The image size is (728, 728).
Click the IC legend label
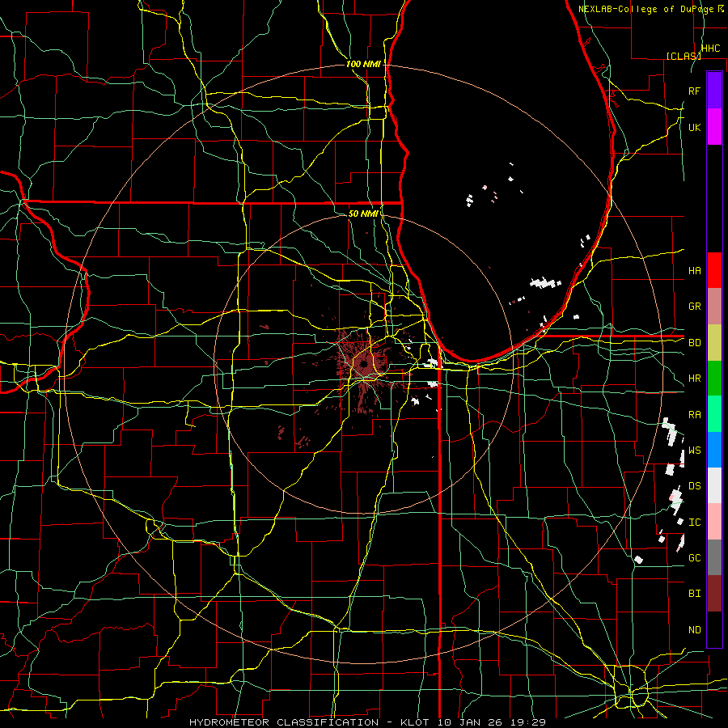695,523
